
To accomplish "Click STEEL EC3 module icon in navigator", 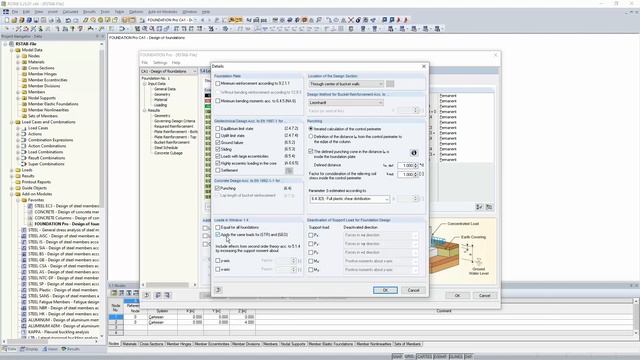I will click(30, 206).
